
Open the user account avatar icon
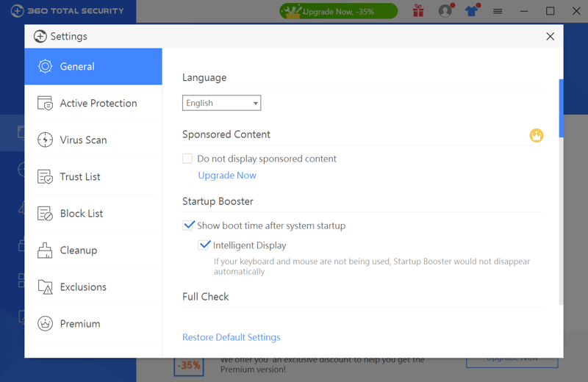tap(445, 11)
